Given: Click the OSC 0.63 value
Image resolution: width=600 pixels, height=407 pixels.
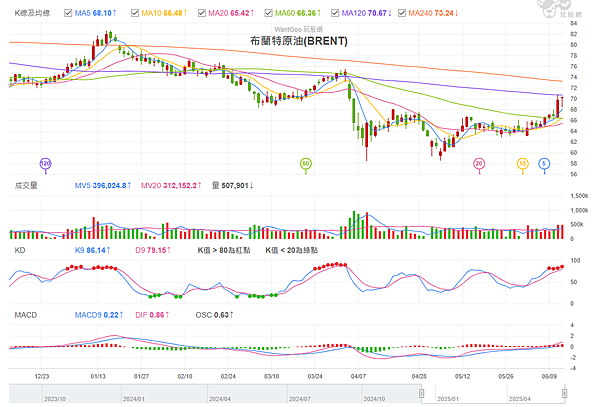Looking at the screenshot, I should coord(214,315).
